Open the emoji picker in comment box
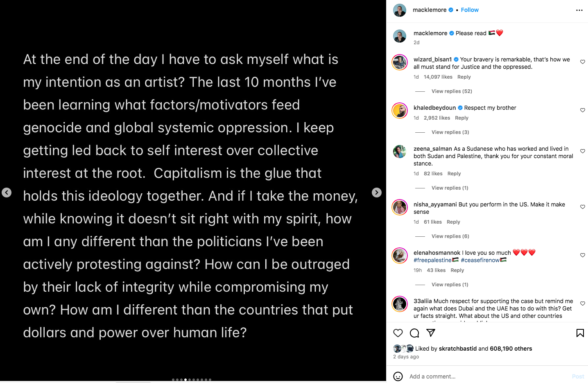Image resolution: width=588 pixels, height=383 pixels. (x=398, y=376)
